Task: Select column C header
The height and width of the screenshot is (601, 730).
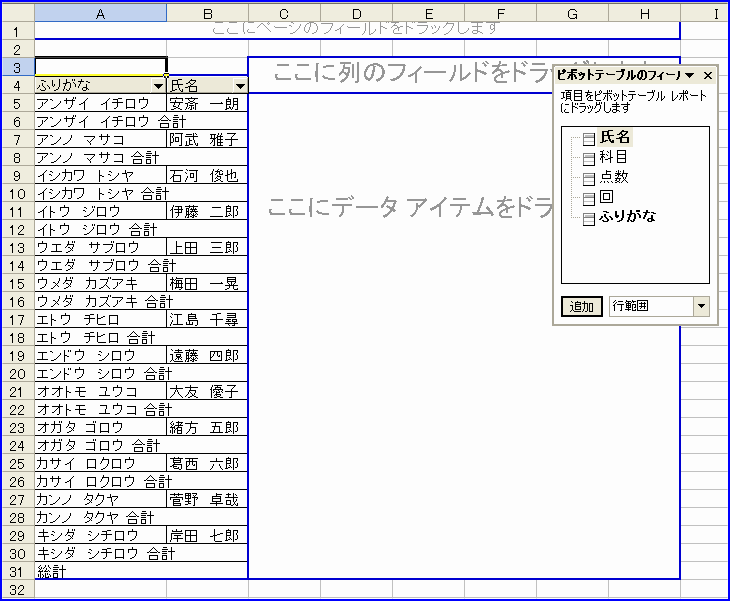Action: 284,14
